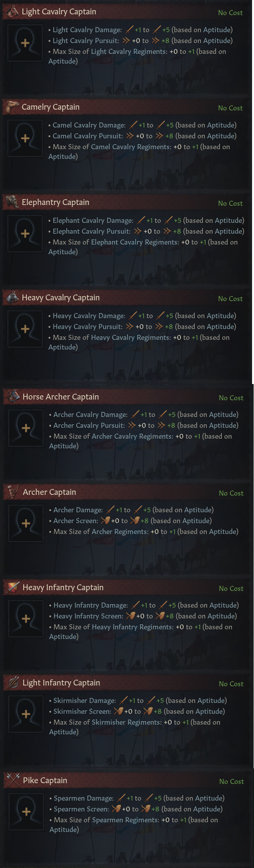Click the Archer Captain bow icon

tap(13, 492)
